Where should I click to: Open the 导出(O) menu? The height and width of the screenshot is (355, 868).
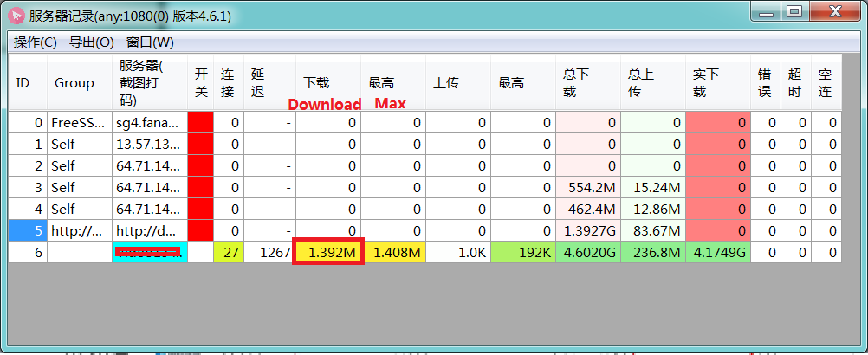(91, 42)
